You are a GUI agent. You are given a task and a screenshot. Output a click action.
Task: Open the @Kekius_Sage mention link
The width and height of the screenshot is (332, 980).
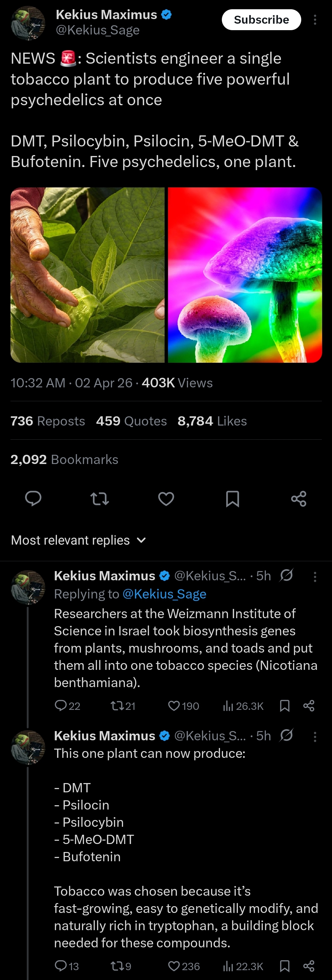point(164,594)
